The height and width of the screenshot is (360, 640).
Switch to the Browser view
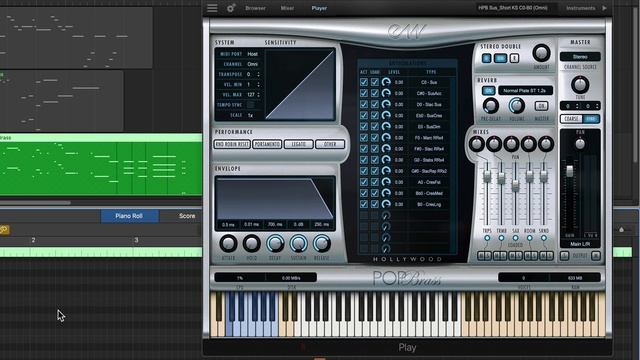(x=256, y=8)
